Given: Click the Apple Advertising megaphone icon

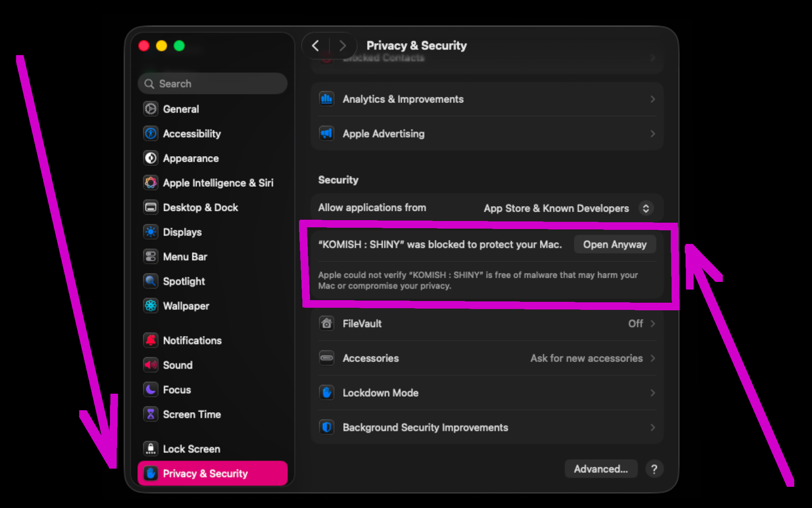Looking at the screenshot, I should (x=326, y=133).
